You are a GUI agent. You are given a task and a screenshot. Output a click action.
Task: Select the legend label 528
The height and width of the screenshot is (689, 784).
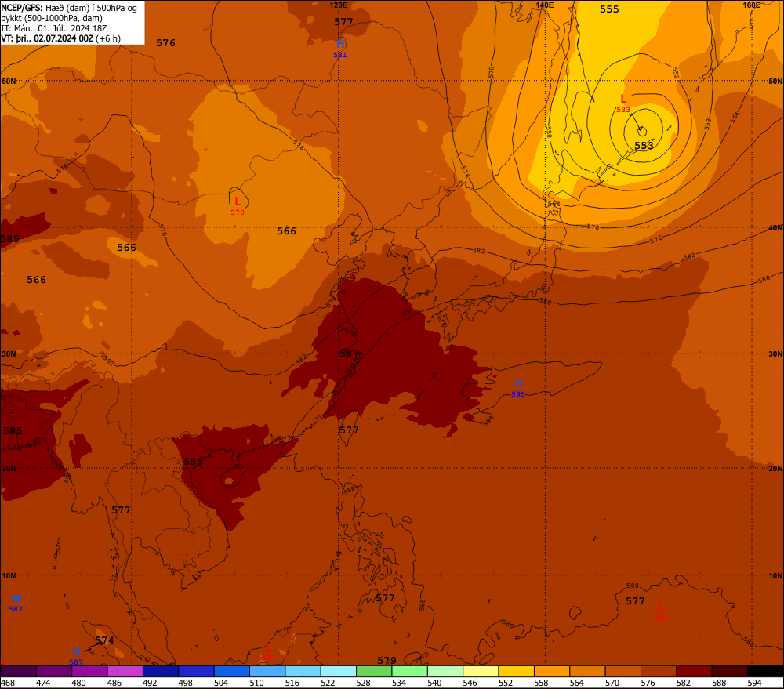364,683
